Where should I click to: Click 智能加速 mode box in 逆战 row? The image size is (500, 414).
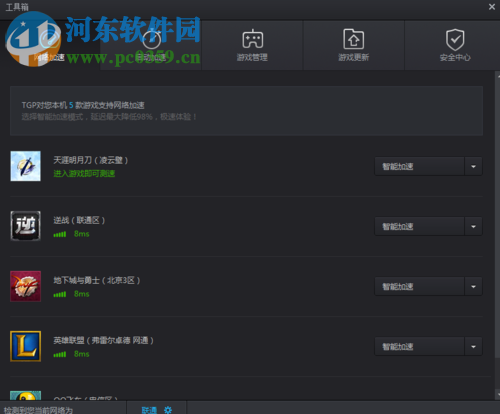coord(419,226)
